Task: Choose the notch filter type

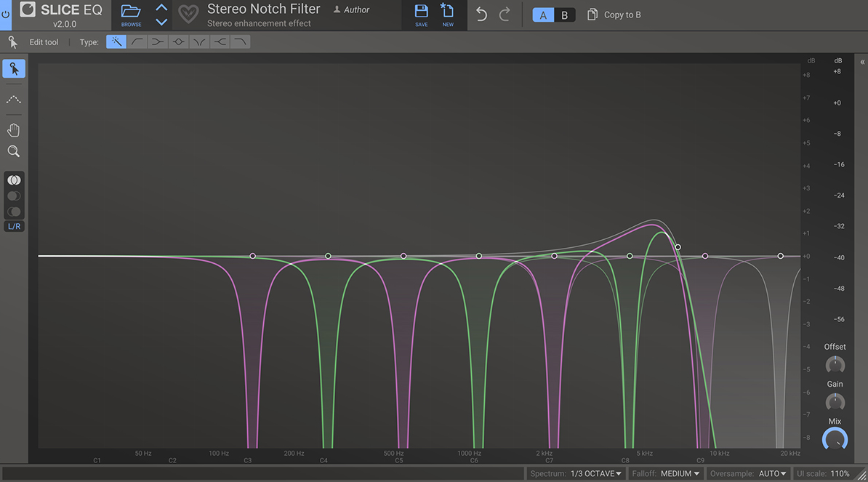Action: pos(198,41)
